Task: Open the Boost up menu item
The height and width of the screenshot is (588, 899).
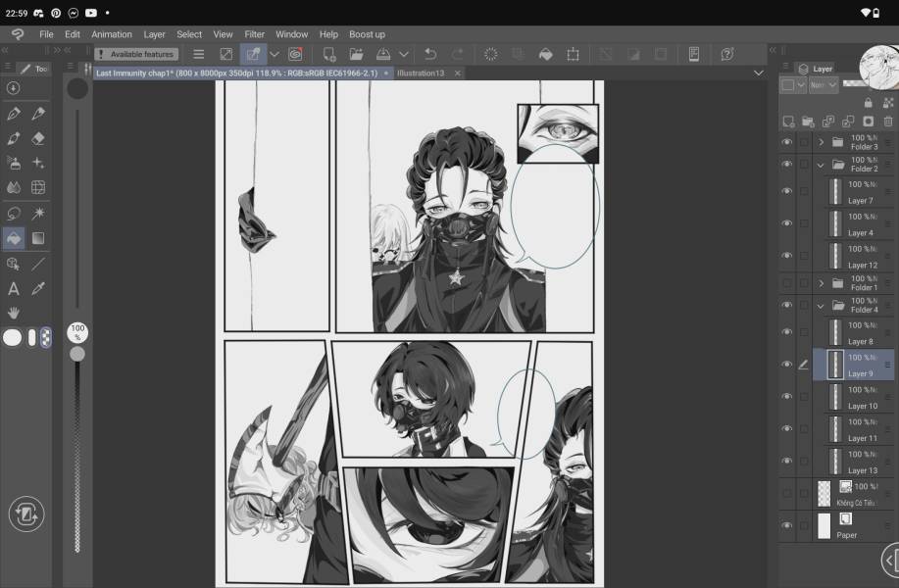Action: pos(367,34)
